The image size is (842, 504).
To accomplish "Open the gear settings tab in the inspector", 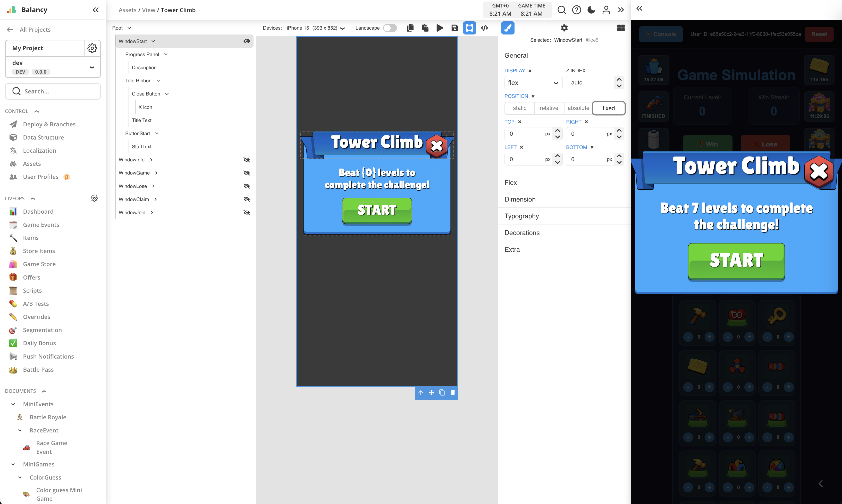I will [564, 28].
